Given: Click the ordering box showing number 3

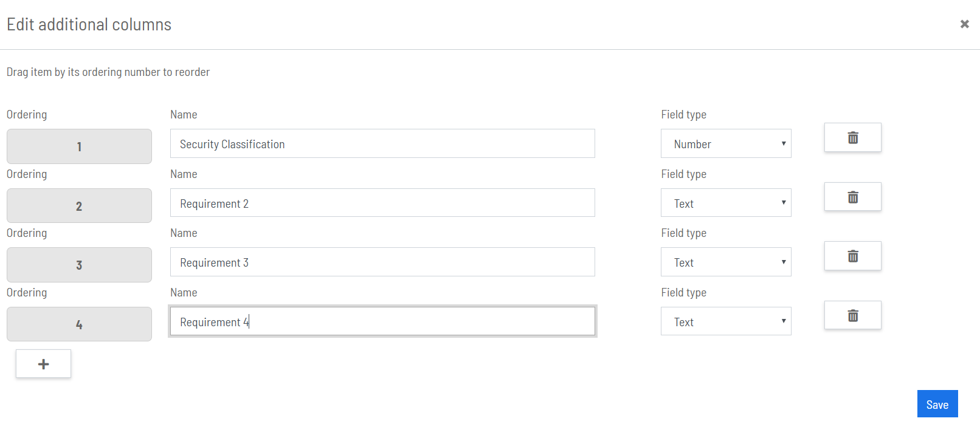Looking at the screenshot, I should (79, 265).
